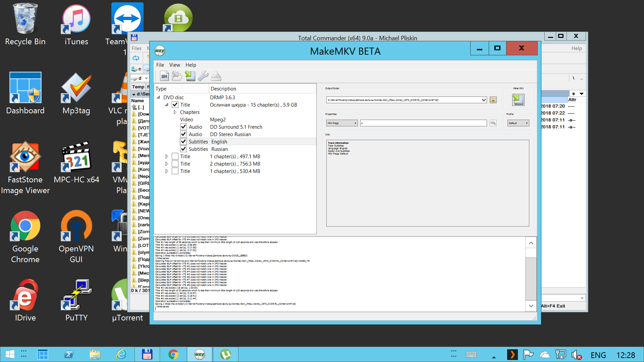Open the View menu
This screenshot has width=644, height=362.
174,65
